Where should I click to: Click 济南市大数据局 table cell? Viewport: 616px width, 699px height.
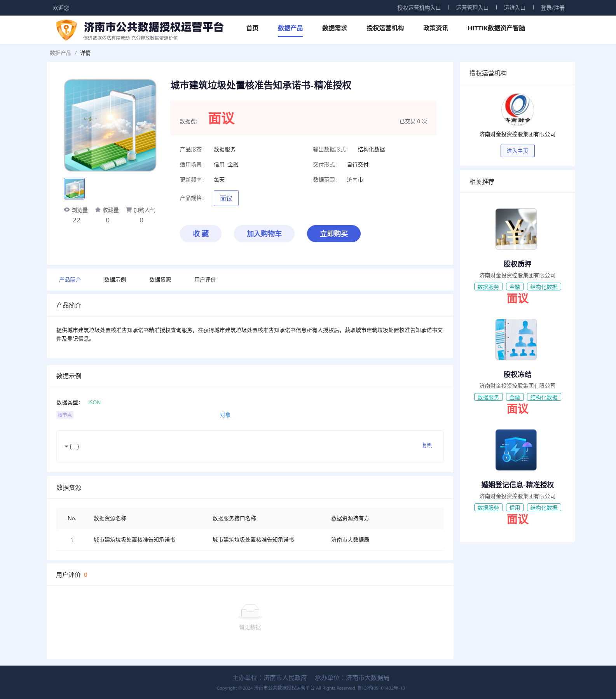[x=350, y=540]
